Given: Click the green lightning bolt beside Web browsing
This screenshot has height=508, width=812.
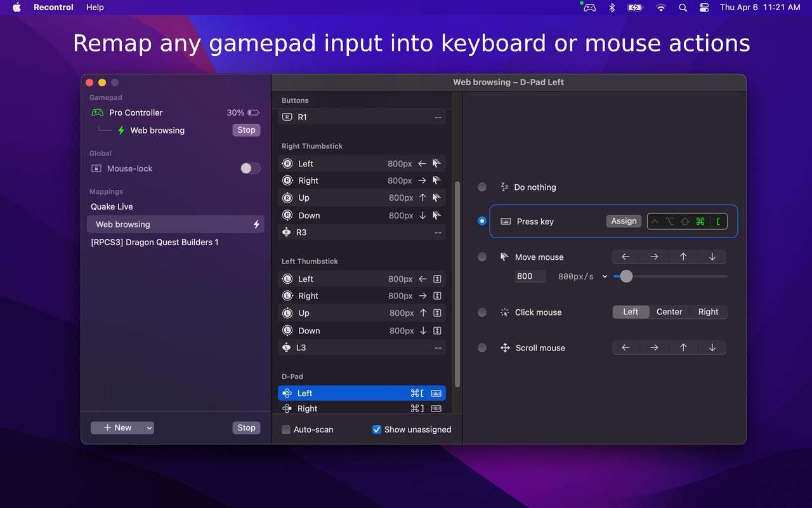Looking at the screenshot, I should [121, 130].
